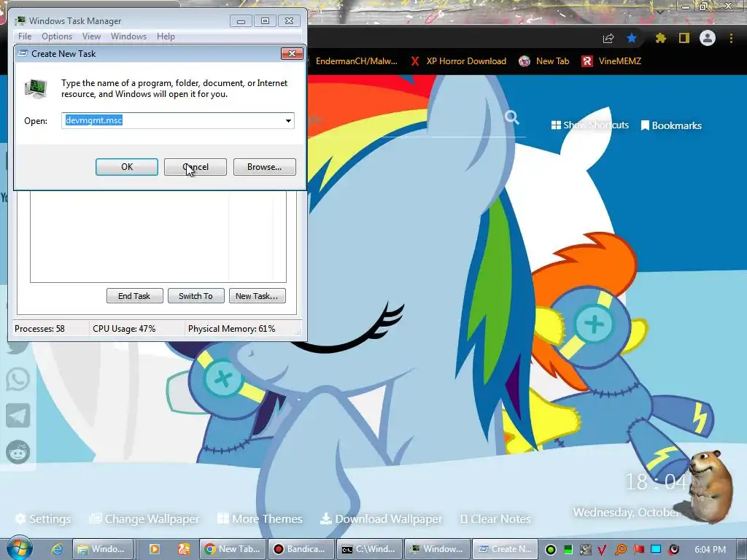Open the Windows Start orb
The width and height of the screenshot is (747, 560).
point(20,548)
